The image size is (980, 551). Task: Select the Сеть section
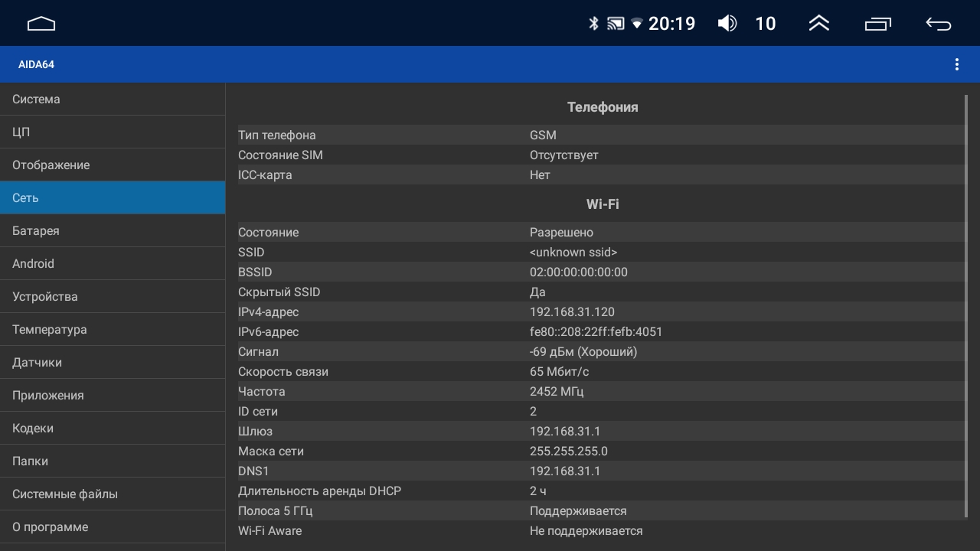coord(113,198)
